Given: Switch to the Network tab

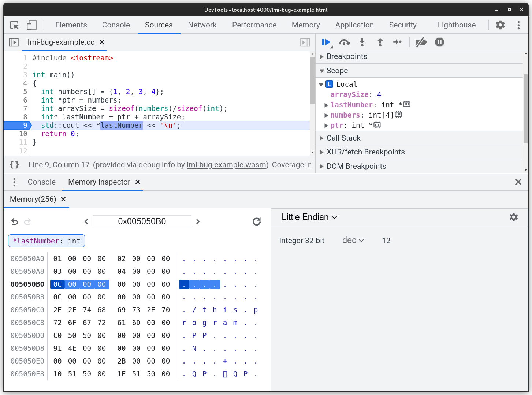Looking at the screenshot, I should (202, 25).
